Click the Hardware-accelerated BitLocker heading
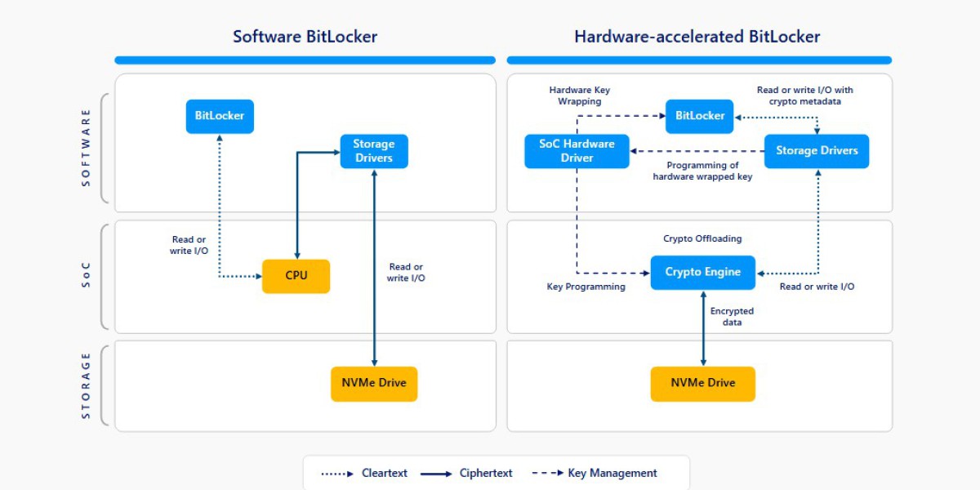 tap(697, 37)
